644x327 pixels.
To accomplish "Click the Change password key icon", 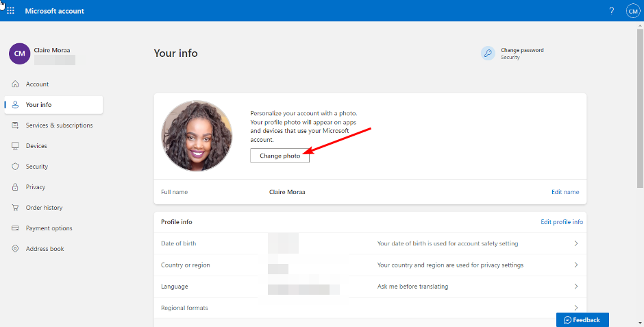I will point(488,53).
